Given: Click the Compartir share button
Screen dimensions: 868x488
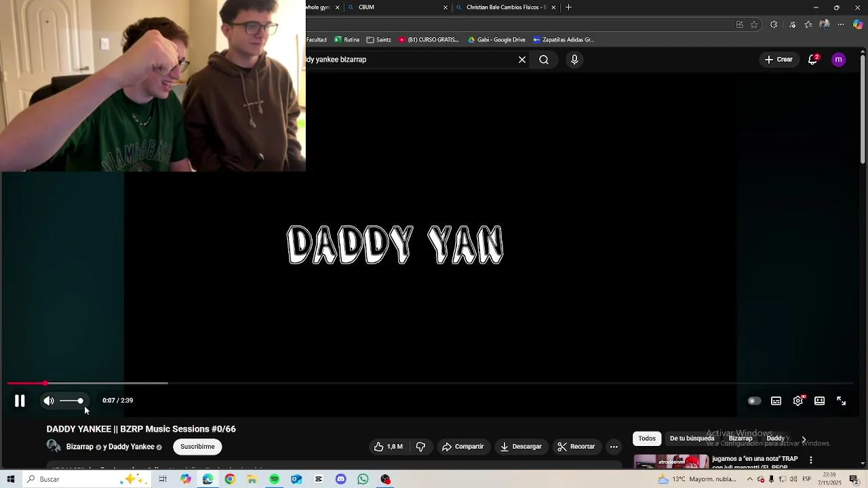Looking at the screenshot, I should coord(463,447).
